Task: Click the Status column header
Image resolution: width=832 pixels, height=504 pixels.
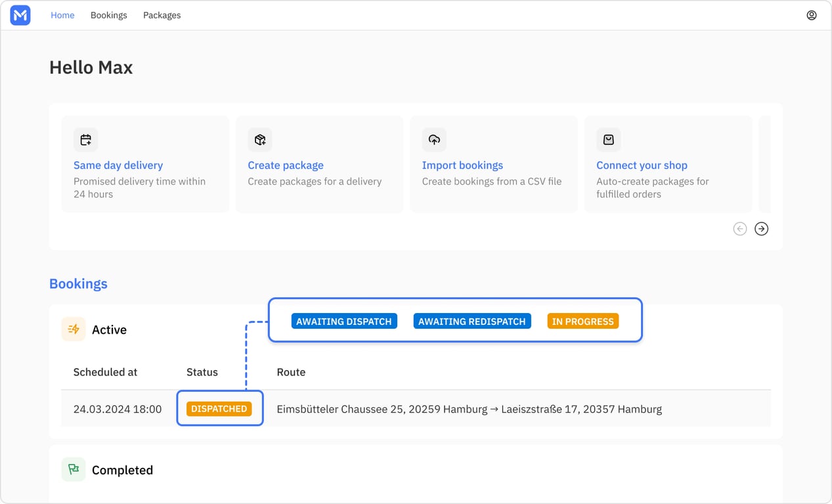Action: [202, 372]
